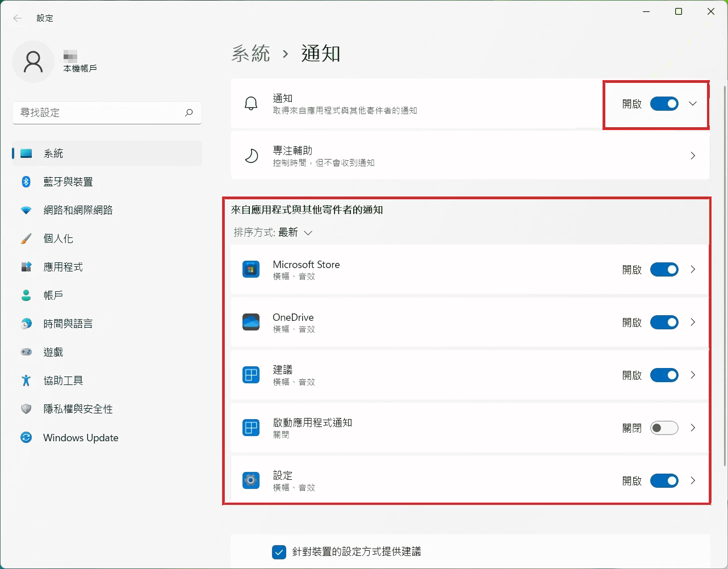This screenshot has width=728, height=569.
Task: Click the globe clock icon beside 時間與語言
Action: click(26, 324)
